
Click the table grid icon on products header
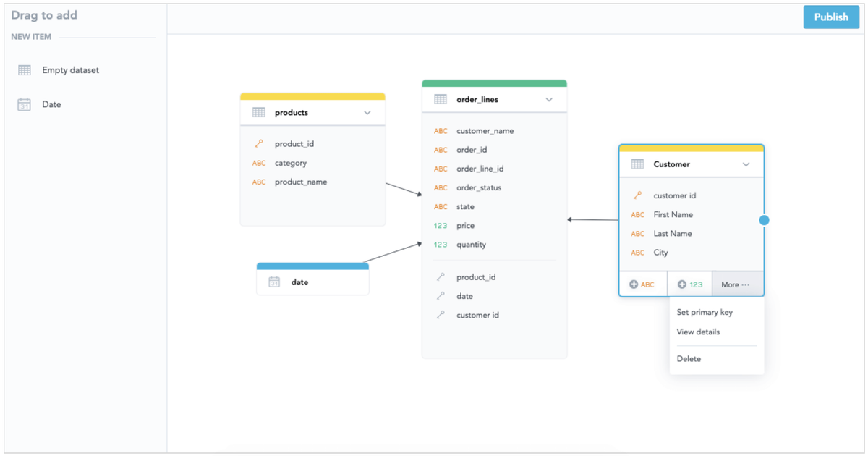(x=260, y=111)
